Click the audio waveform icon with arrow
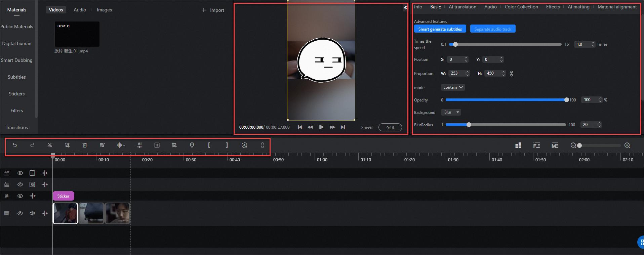Screen dimensions: 644x255 pyautogui.click(x=121, y=145)
